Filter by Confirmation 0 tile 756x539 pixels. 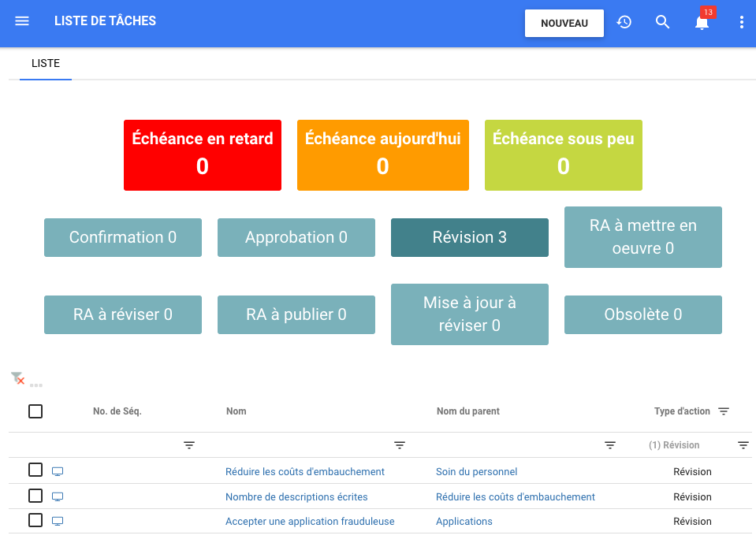pos(123,237)
